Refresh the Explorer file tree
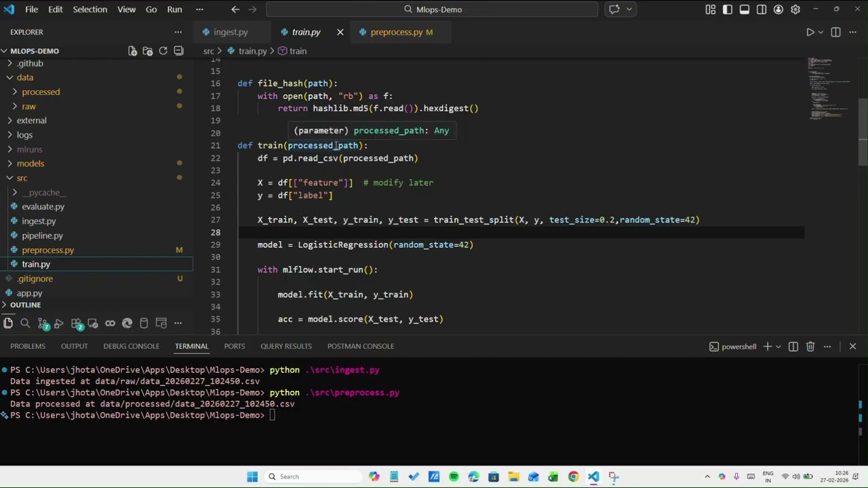This screenshot has height=488, width=868. tap(163, 51)
